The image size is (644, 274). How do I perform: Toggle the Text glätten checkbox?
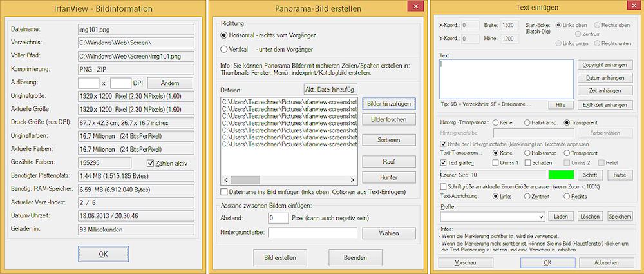click(x=443, y=162)
